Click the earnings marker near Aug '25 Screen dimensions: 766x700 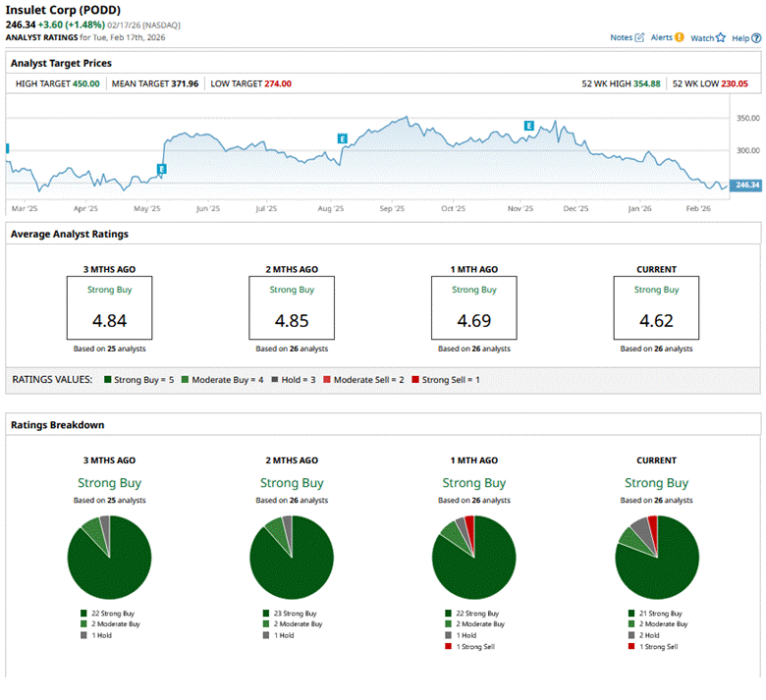click(343, 138)
